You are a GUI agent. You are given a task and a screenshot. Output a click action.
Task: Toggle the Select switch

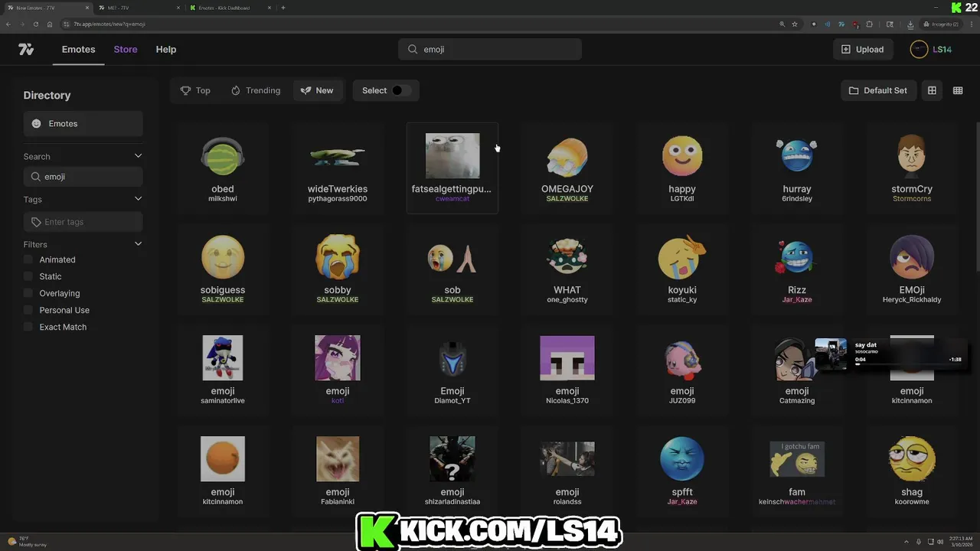pyautogui.click(x=400, y=90)
